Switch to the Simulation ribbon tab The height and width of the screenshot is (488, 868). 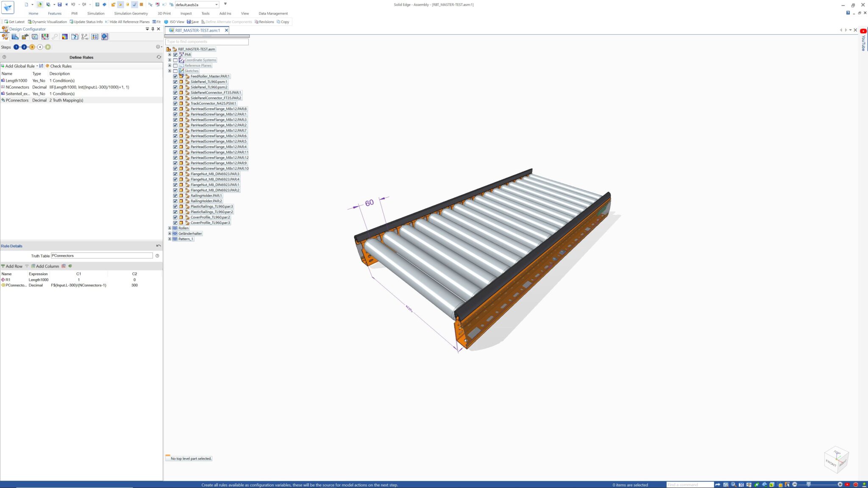[96, 13]
